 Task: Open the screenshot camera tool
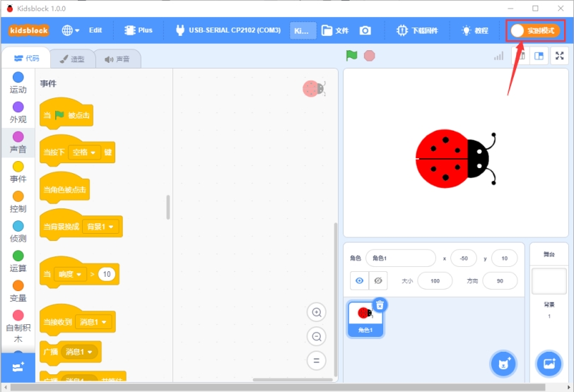tap(365, 30)
